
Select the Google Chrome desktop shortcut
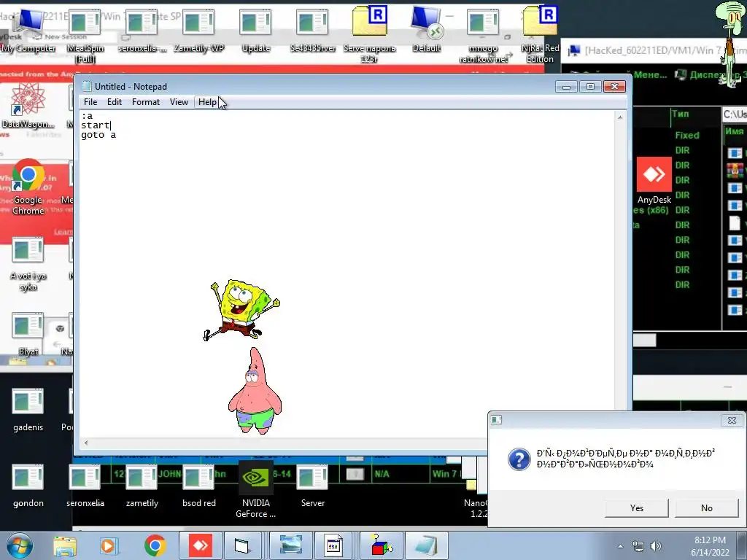point(28,187)
